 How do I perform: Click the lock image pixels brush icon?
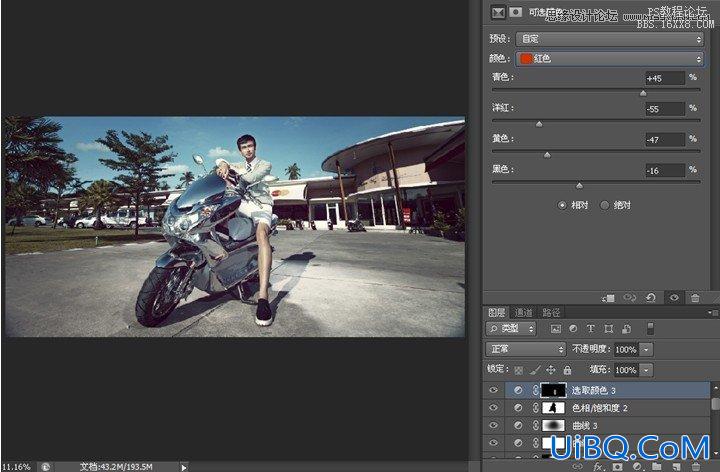[534, 370]
